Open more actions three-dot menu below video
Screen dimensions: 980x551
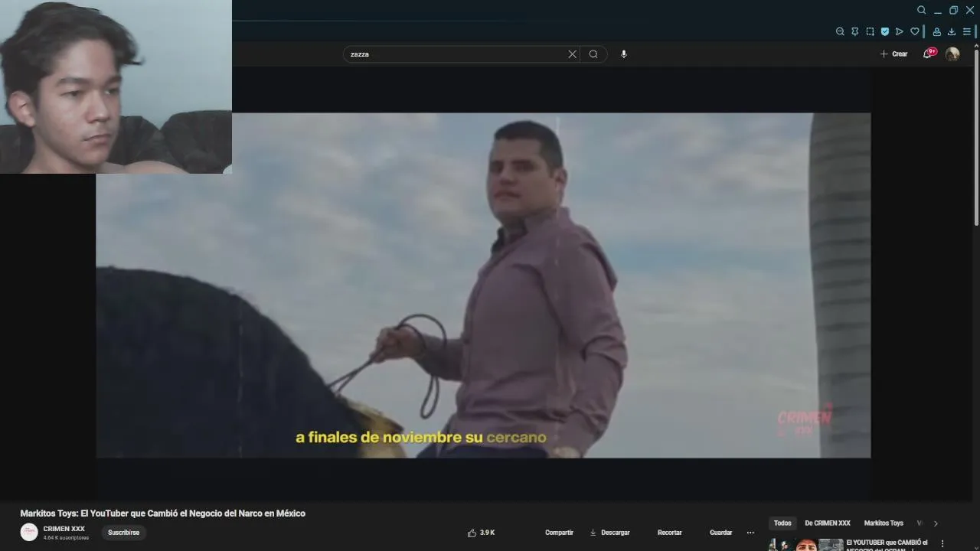pos(750,533)
